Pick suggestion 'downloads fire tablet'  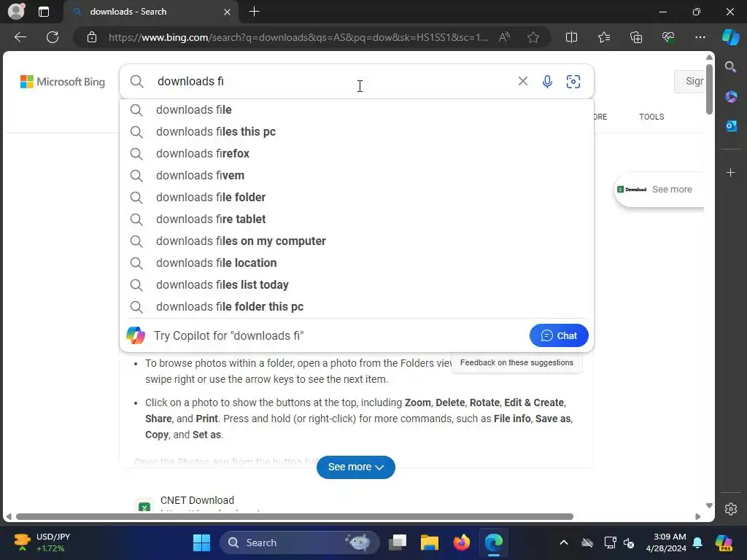[356, 219]
